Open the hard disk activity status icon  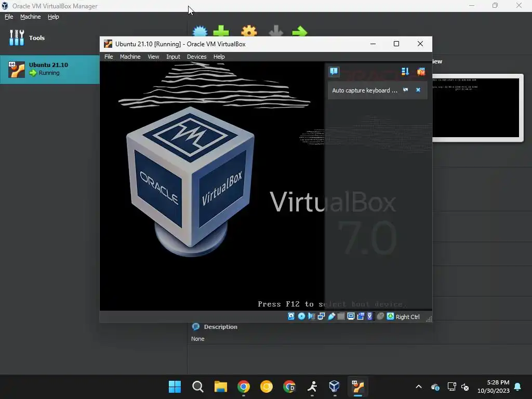tap(291, 316)
